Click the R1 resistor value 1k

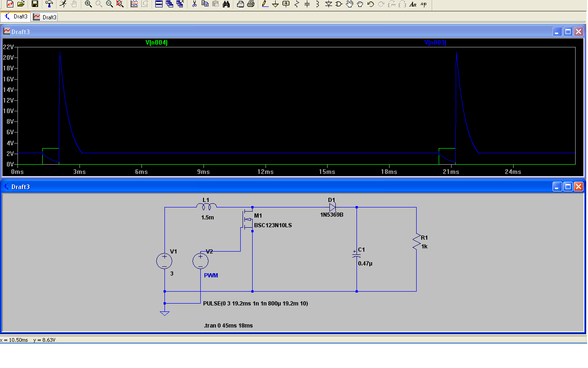[424, 247]
